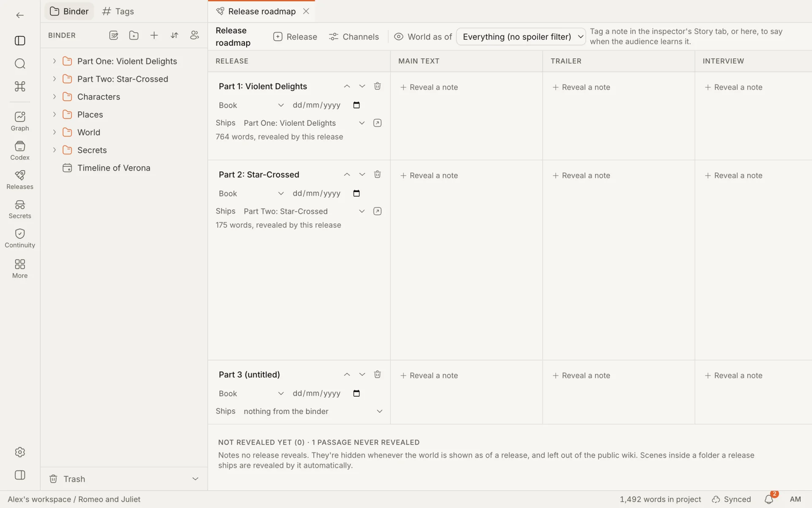
Task: Select the Binder tab
Action: pos(69,11)
